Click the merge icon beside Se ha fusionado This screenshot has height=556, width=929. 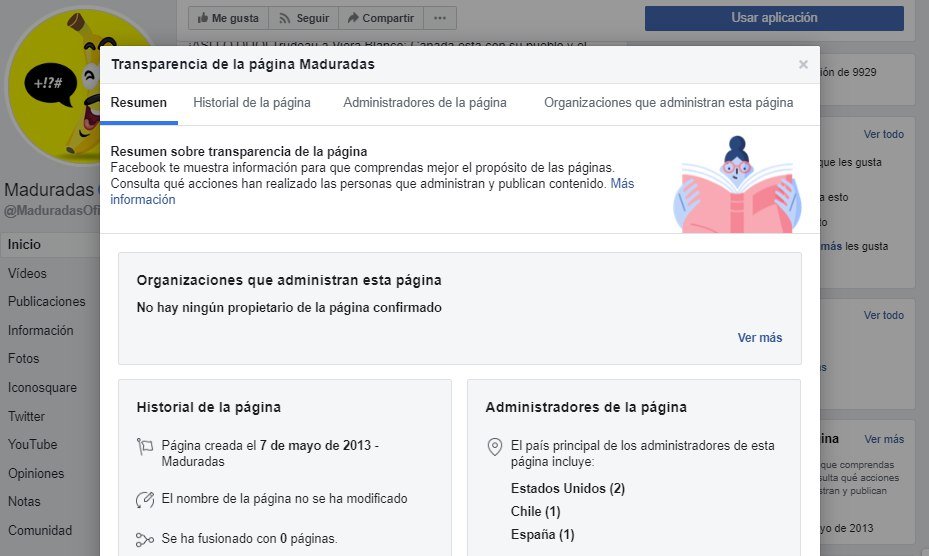click(x=145, y=539)
